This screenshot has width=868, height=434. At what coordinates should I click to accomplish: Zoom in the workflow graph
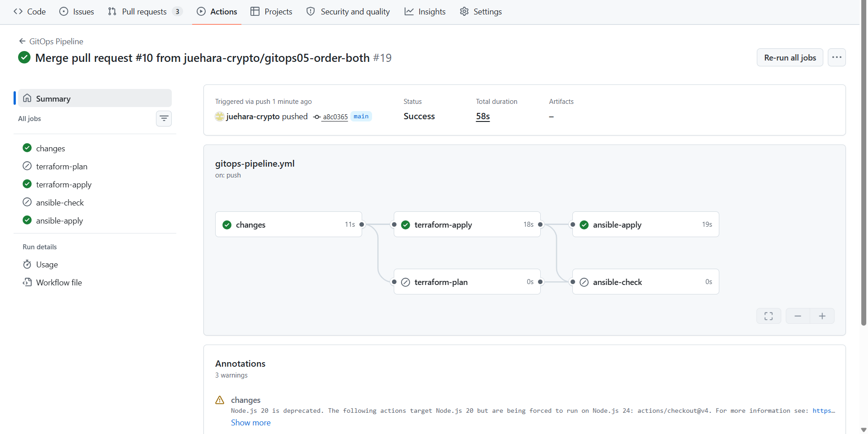point(822,316)
